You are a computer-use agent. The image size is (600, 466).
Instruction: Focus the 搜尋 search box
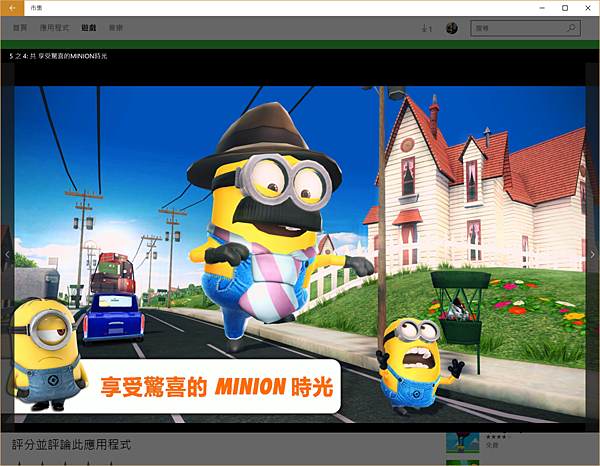525,28
